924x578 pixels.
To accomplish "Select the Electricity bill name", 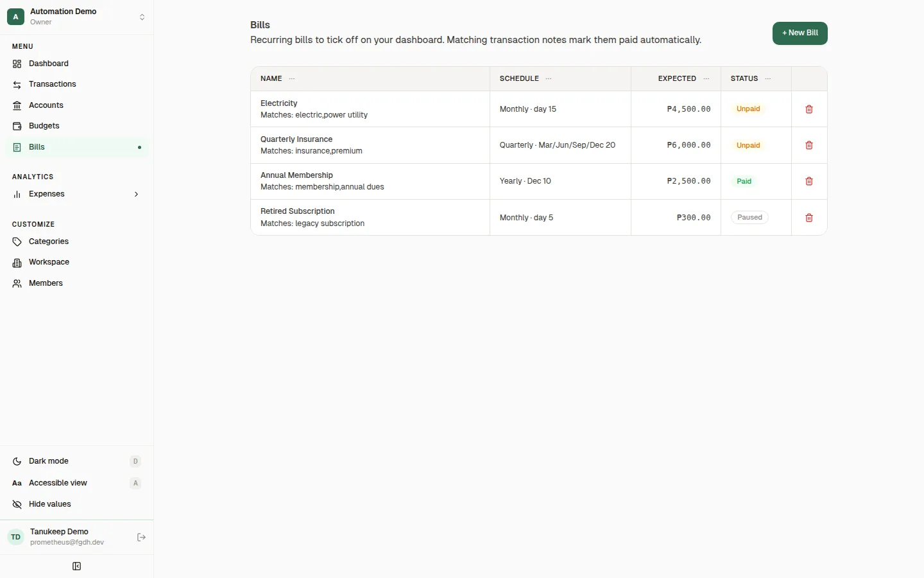I will pos(279,103).
